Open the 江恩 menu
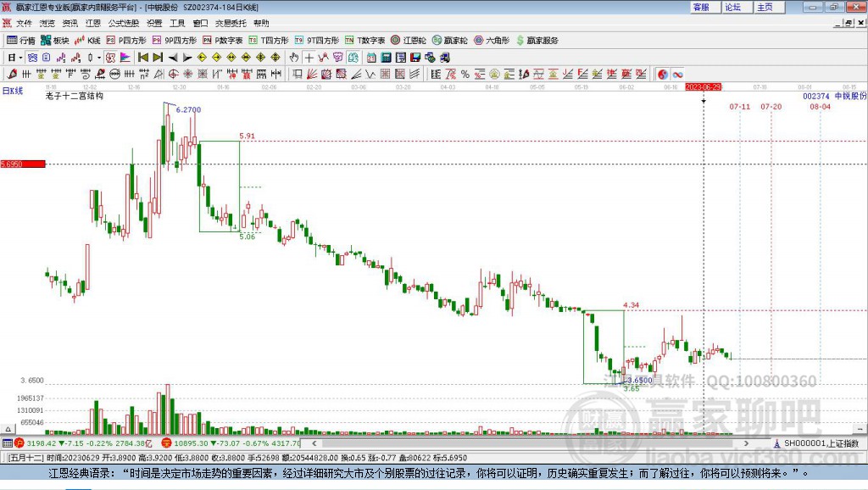868x490 pixels. click(x=93, y=23)
